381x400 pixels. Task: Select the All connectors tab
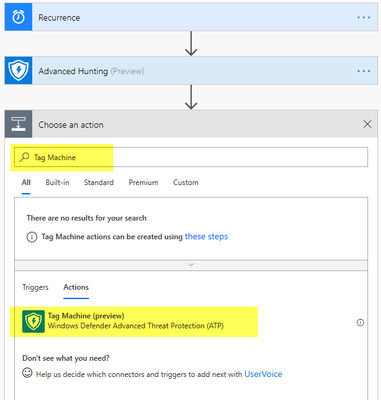click(26, 183)
